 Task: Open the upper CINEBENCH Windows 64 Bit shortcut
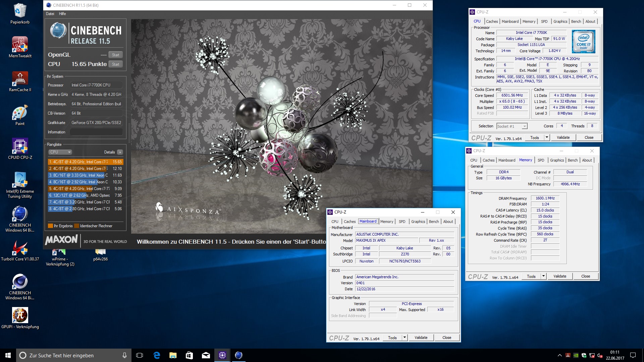click(x=20, y=219)
